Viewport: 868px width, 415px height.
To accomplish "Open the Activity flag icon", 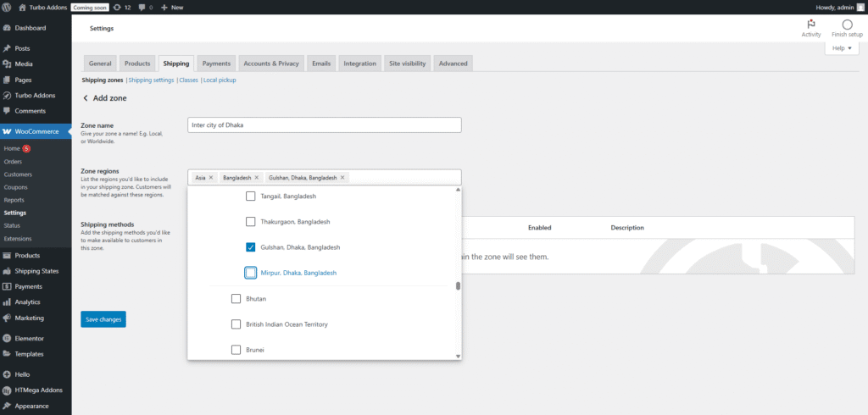I will click(811, 25).
